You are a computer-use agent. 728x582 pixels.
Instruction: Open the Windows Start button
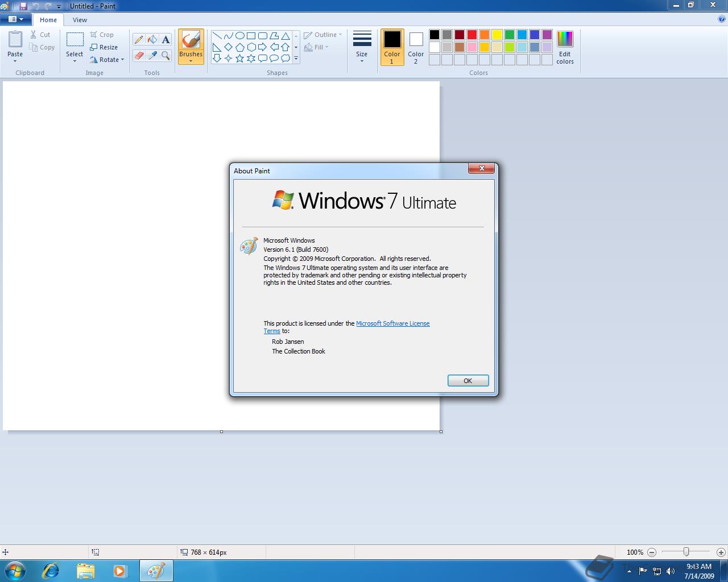[15, 571]
